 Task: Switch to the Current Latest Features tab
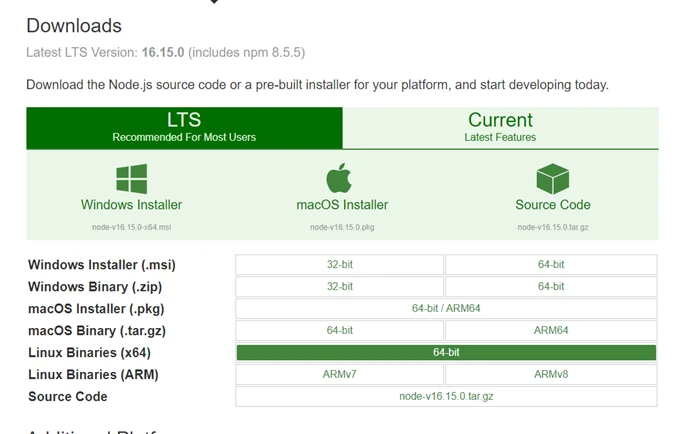[500, 127]
